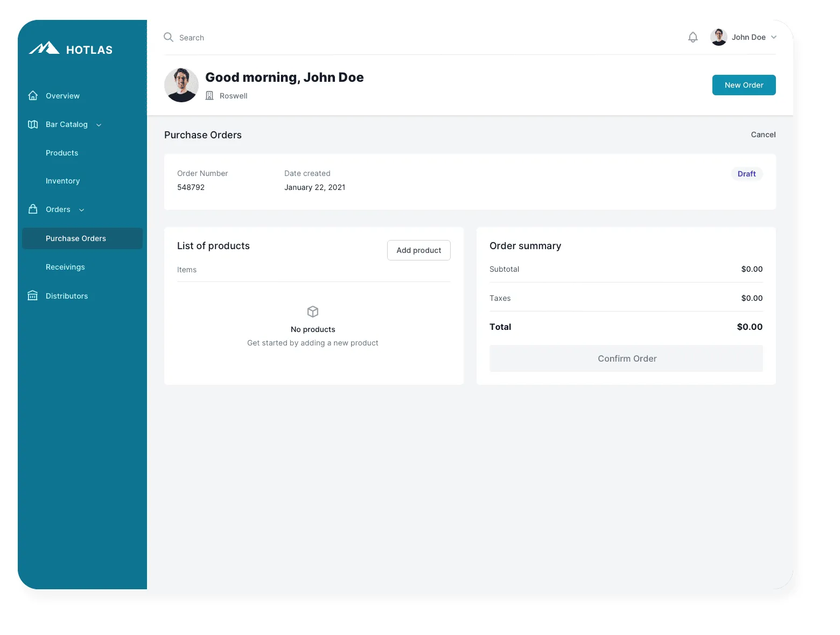Click order number 548792
840x635 pixels.
point(191,187)
